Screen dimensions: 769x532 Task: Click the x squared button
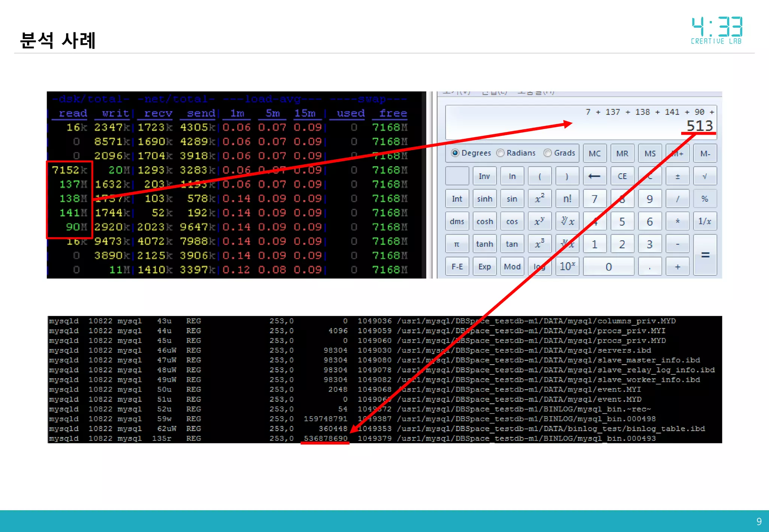click(x=540, y=199)
